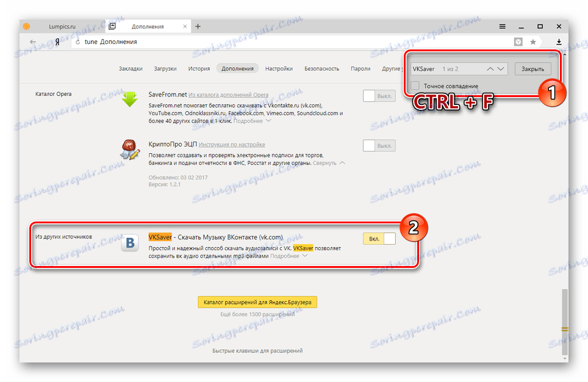Switch to the Lumpics.ru tab
Image resolution: width=588 pixels, height=382 pixels.
click(62, 27)
